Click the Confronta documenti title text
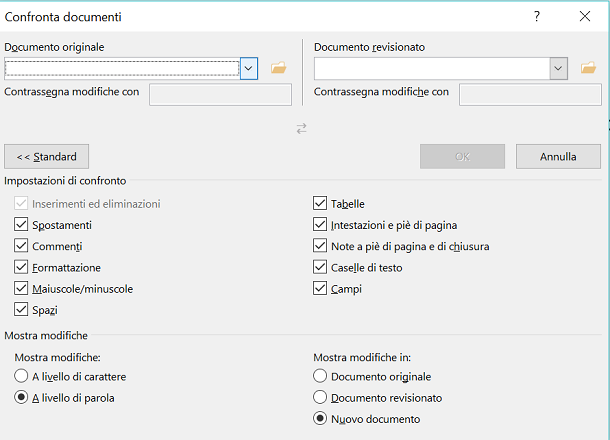Screen dimensions: 610x440 pyautogui.click(x=63, y=17)
